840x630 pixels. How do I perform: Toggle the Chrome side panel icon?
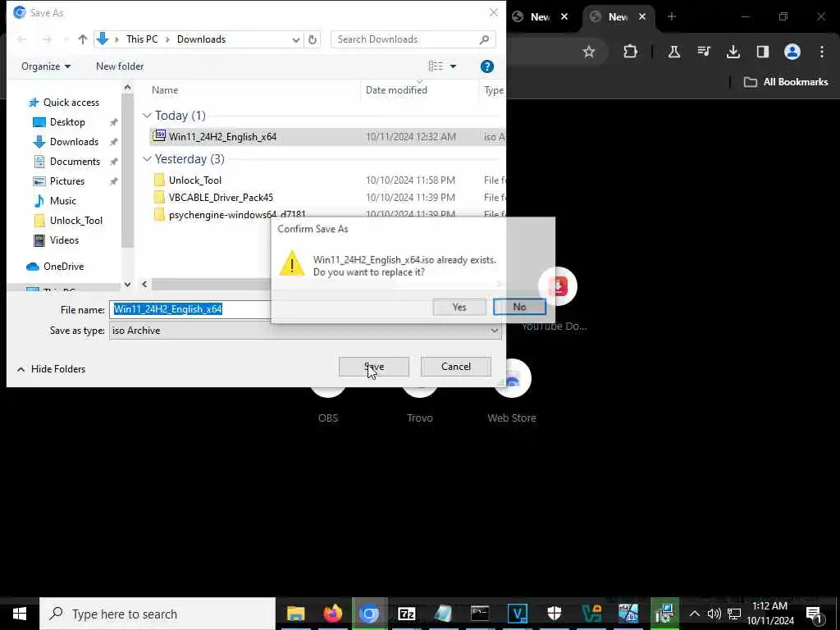[763, 52]
